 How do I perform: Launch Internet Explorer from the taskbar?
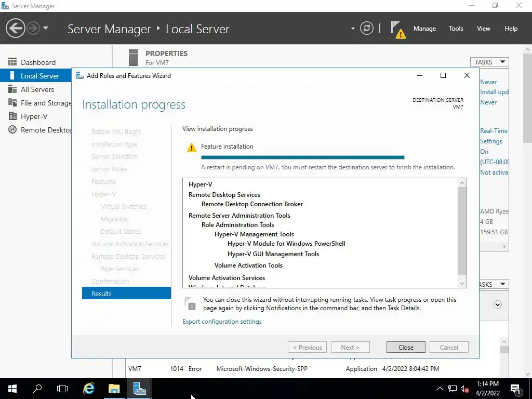89,389
